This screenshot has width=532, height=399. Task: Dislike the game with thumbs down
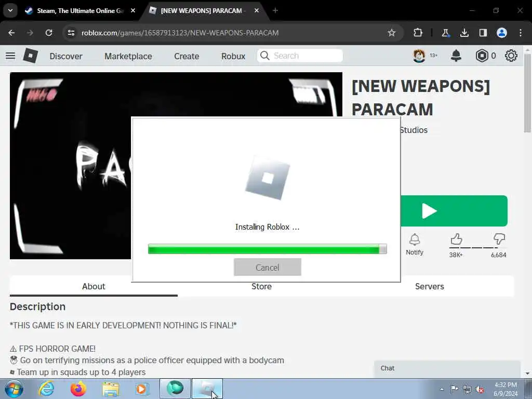499,239
